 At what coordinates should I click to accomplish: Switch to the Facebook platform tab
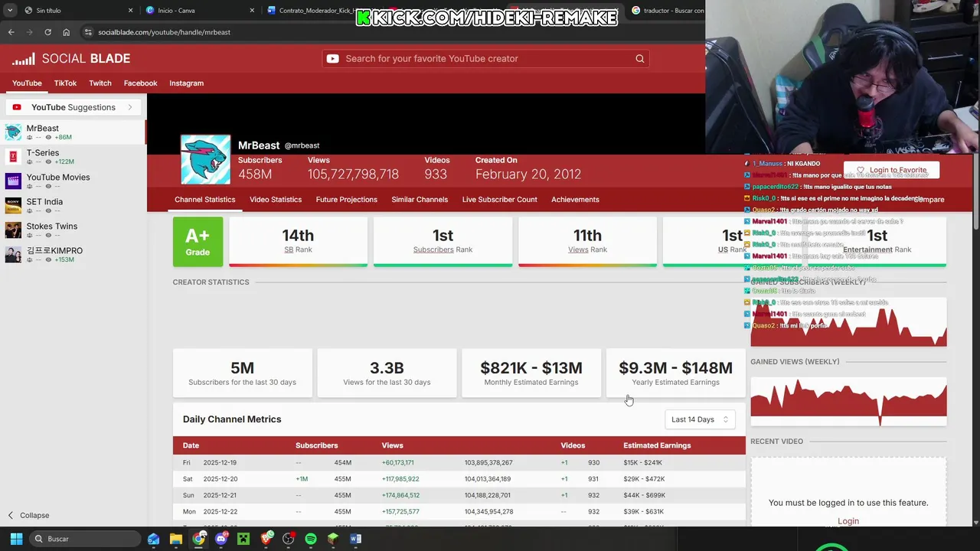click(x=140, y=83)
